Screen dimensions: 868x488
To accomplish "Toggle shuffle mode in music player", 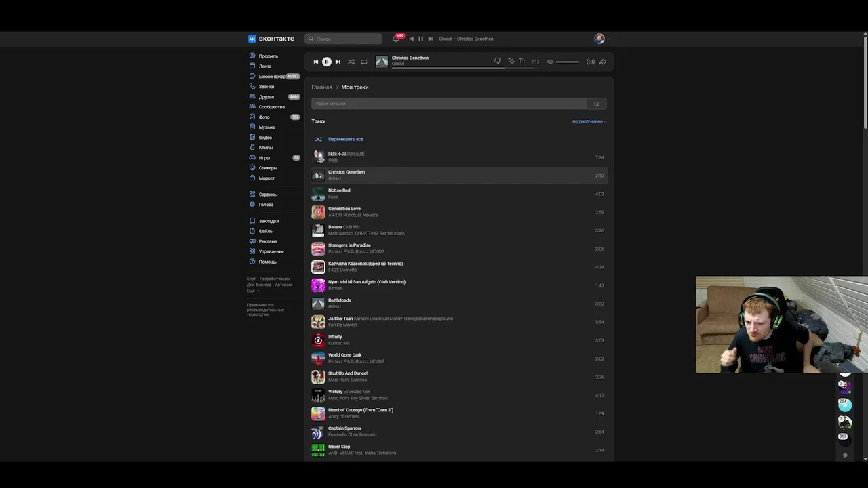I will [351, 62].
